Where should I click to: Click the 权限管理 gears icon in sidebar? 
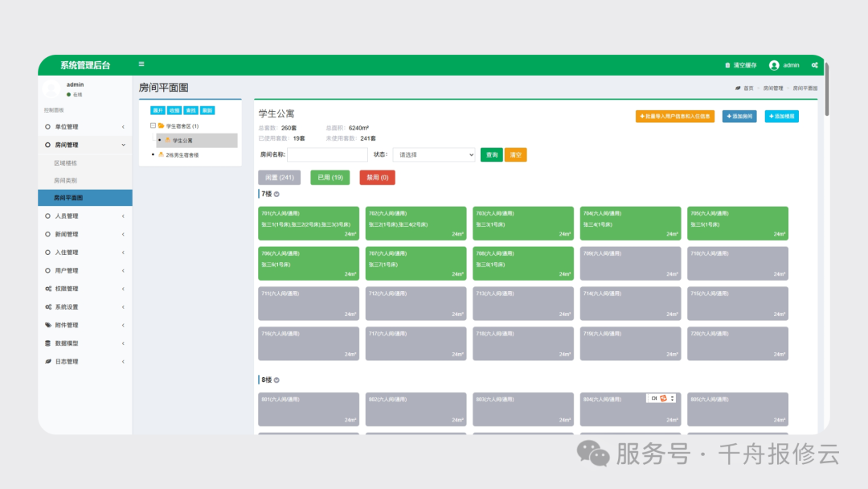click(x=47, y=289)
